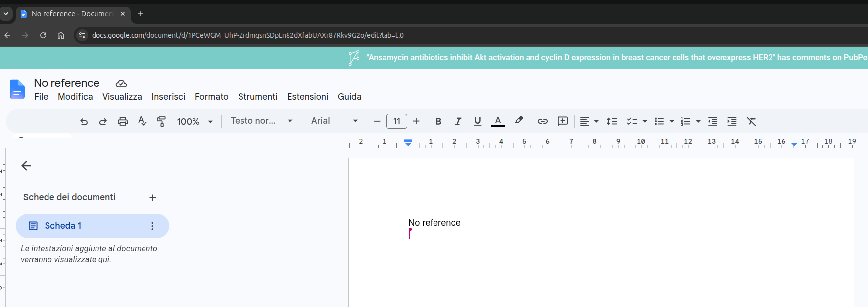The width and height of the screenshot is (868, 307).
Task: Expand the numbered list dropdown arrow
Action: click(x=698, y=121)
